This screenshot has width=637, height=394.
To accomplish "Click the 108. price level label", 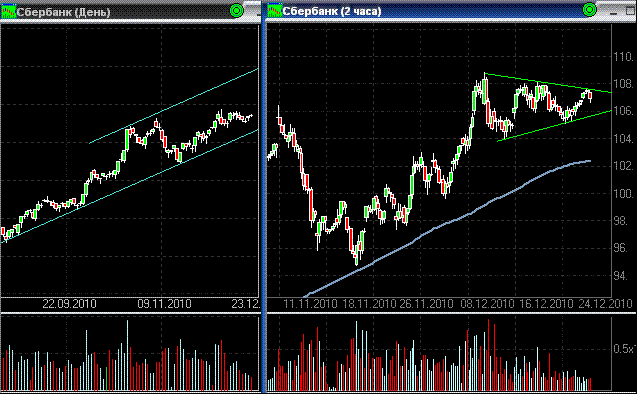I will (623, 84).
